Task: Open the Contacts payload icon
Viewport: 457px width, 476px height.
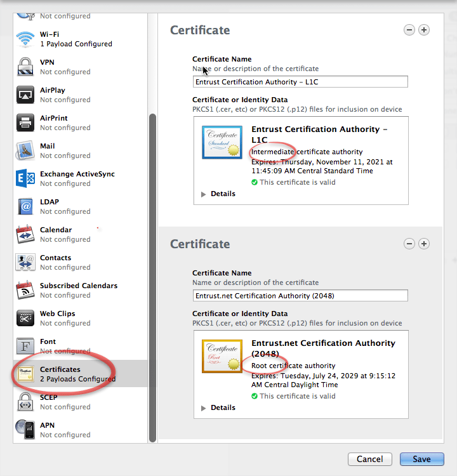Action: (25, 262)
